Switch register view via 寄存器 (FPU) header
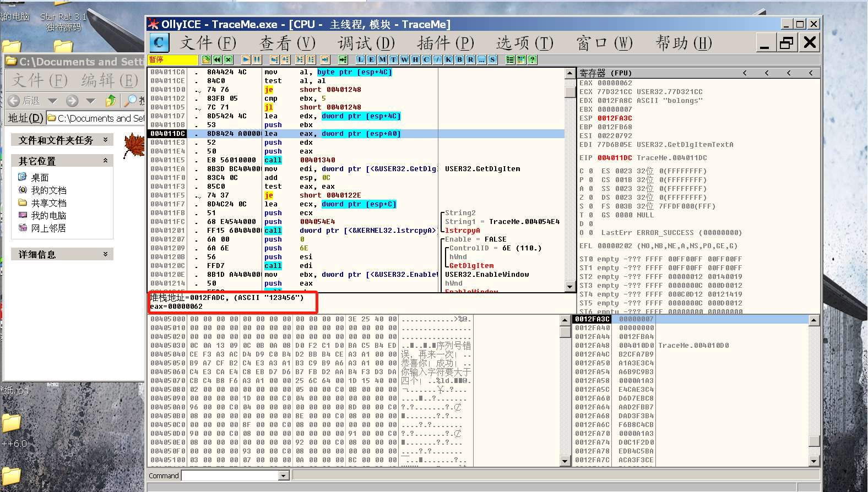This screenshot has height=492, width=868. pos(606,73)
